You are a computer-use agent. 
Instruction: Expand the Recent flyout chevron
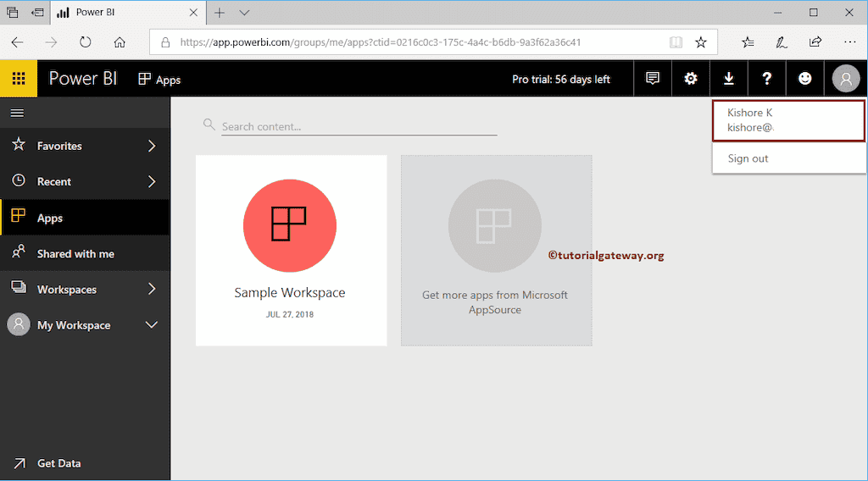(x=152, y=181)
